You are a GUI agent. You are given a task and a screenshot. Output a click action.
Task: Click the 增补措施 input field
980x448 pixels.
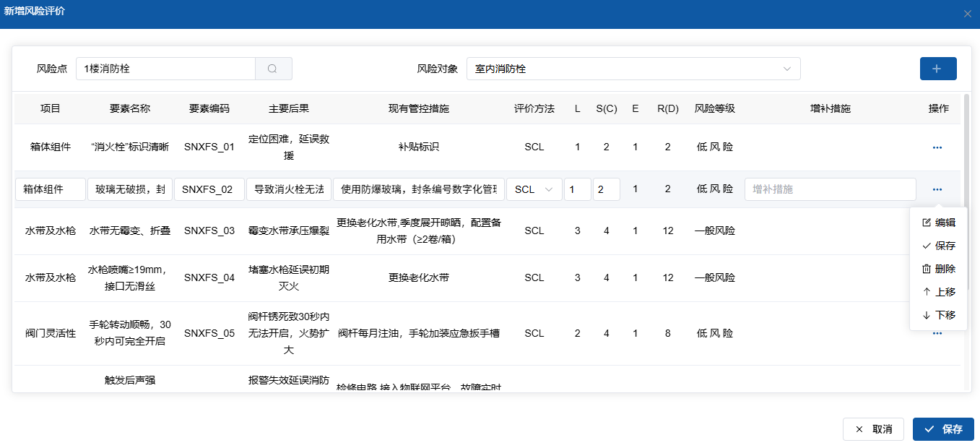point(829,189)
